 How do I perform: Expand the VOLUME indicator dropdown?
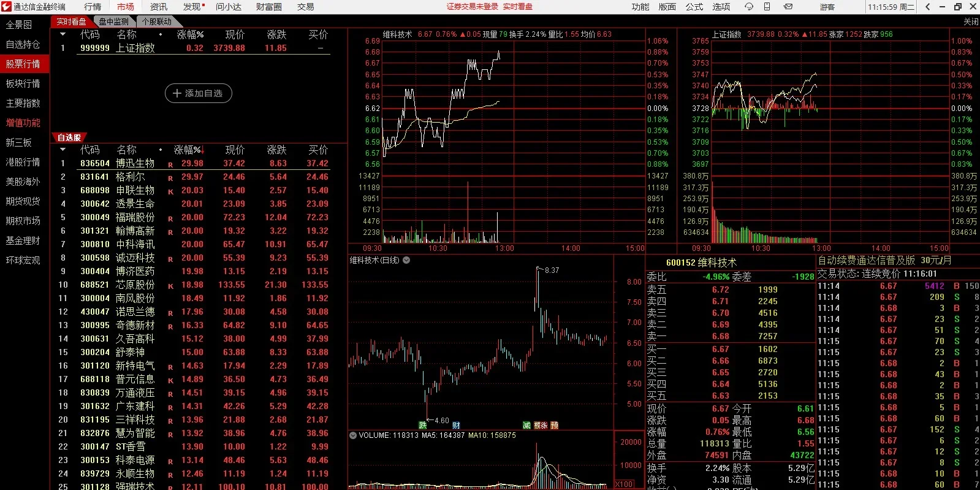point(353,435)
